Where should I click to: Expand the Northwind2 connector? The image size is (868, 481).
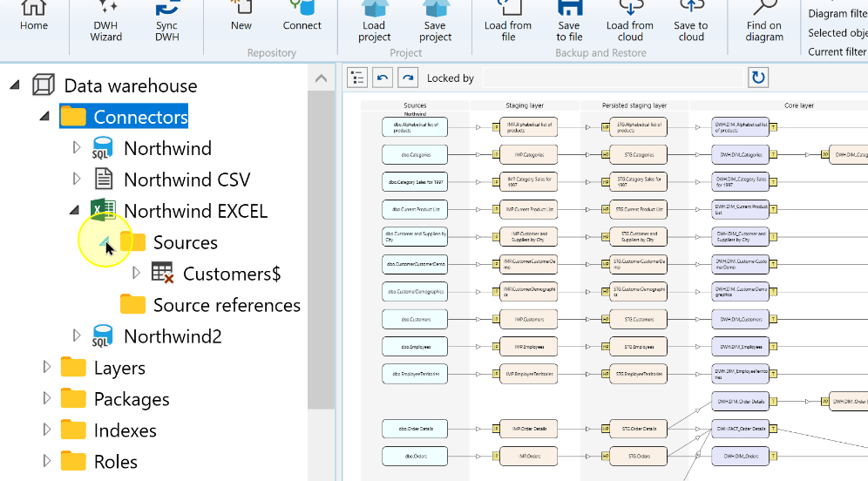77,335
